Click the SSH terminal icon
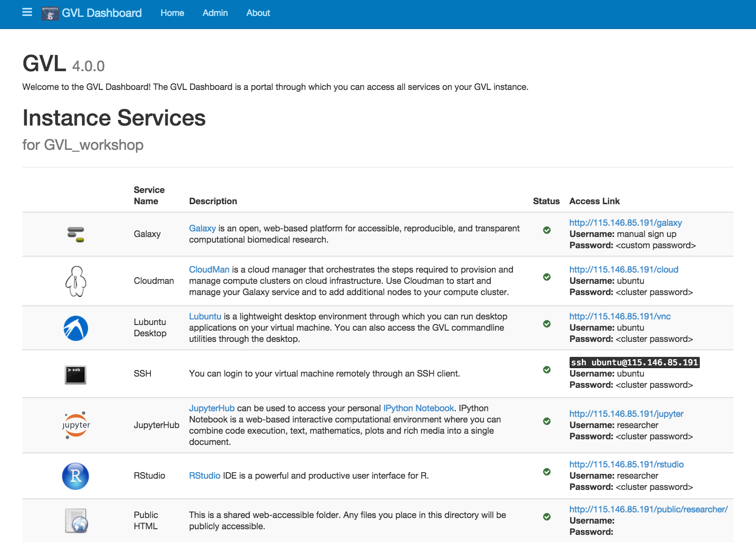This screenshot has width=756, height=555. click(x=75, y=375)
